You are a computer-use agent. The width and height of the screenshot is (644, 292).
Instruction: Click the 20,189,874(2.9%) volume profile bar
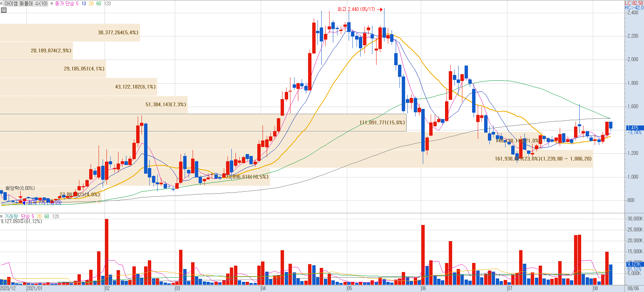click(x=36, y=50)
